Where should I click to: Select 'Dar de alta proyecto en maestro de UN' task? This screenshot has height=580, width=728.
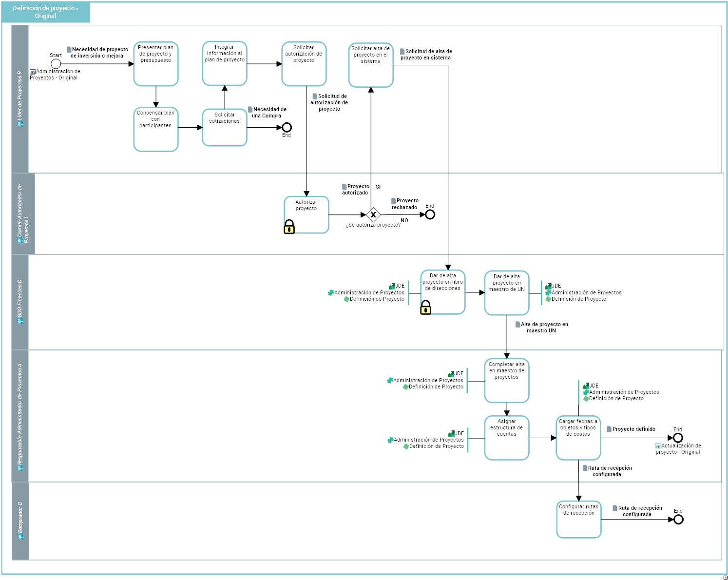pos(507,293)
